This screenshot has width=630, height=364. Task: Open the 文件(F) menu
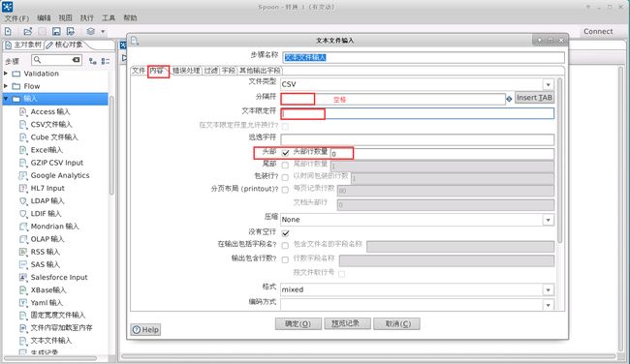click(16, 18)
